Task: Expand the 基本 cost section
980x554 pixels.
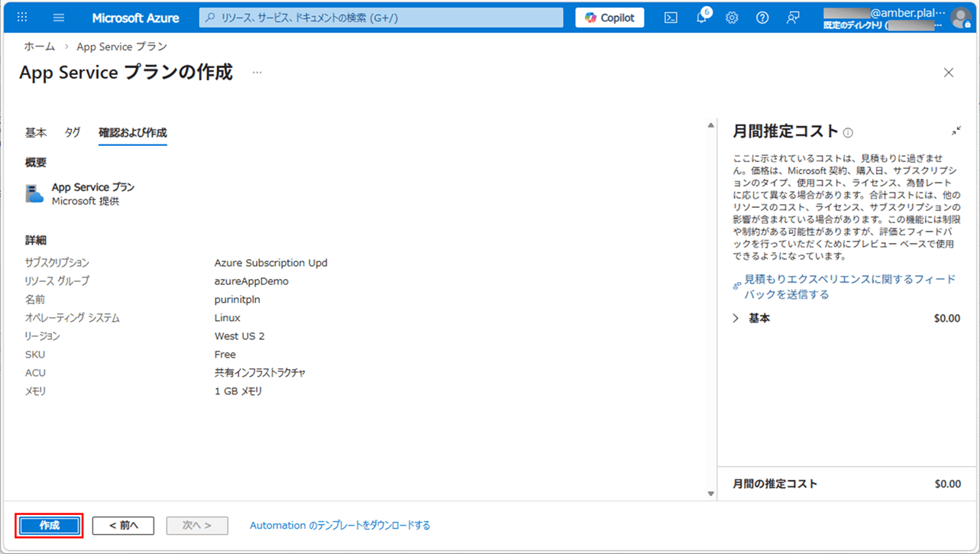Action: click(736, 318)
